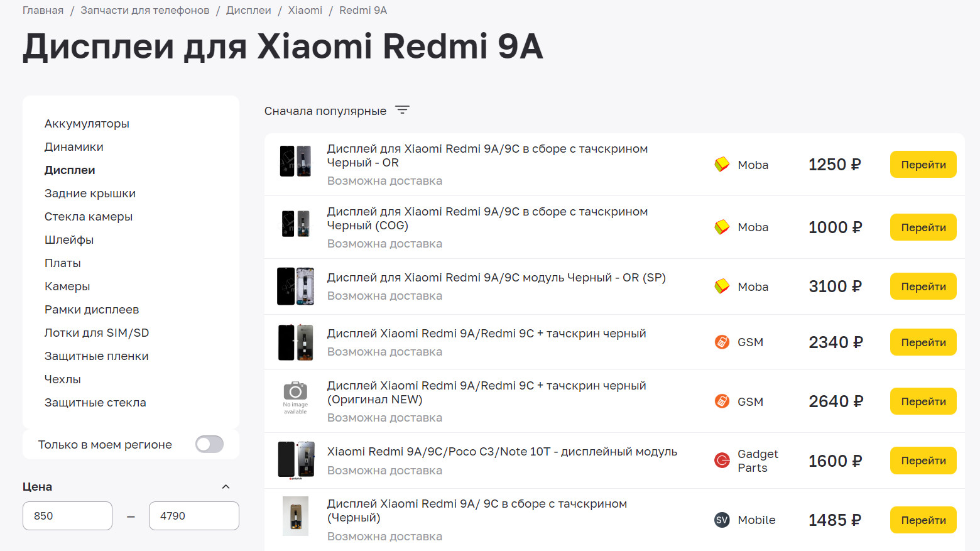Select Лотки для SIM/SD category
Image resolution: width=980 pixels, height=551 pixels.
point(97,333)
